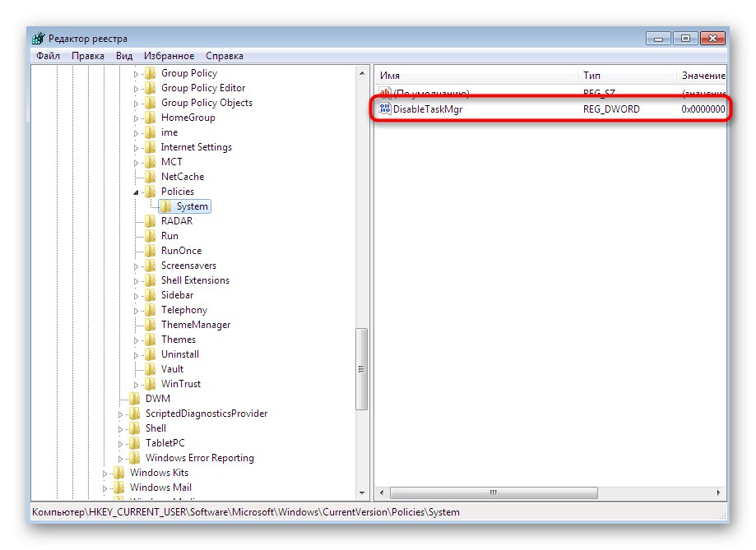The height and width of the screenshot is (550, 756).
Task: Click the Run folder icon
Action: click(151, 236)
